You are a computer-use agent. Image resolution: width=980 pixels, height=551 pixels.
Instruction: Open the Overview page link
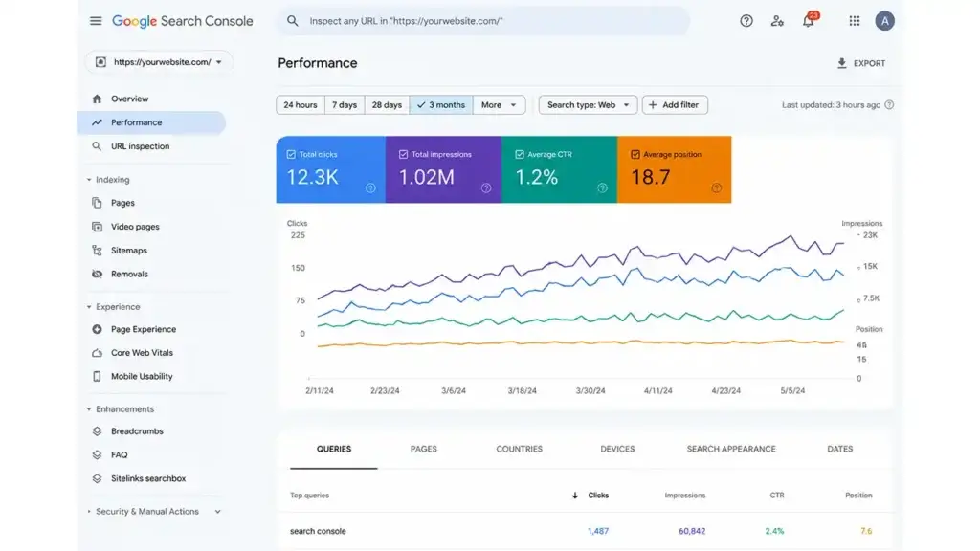click(x=129, y=99)
